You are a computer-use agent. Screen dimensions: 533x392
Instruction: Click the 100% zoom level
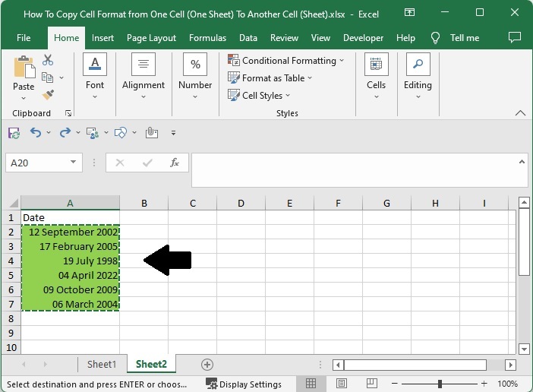[x=507, y=384]
